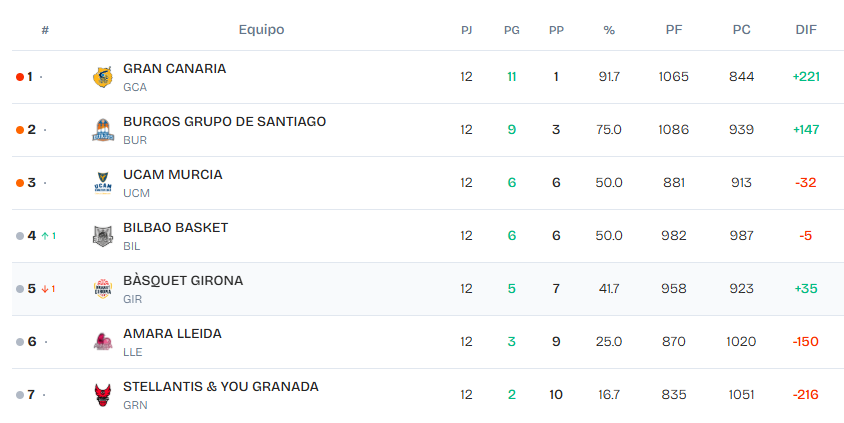Click the Amara Lleida team logo
This screenshot has height=423, width=844.
coord(103,342)
